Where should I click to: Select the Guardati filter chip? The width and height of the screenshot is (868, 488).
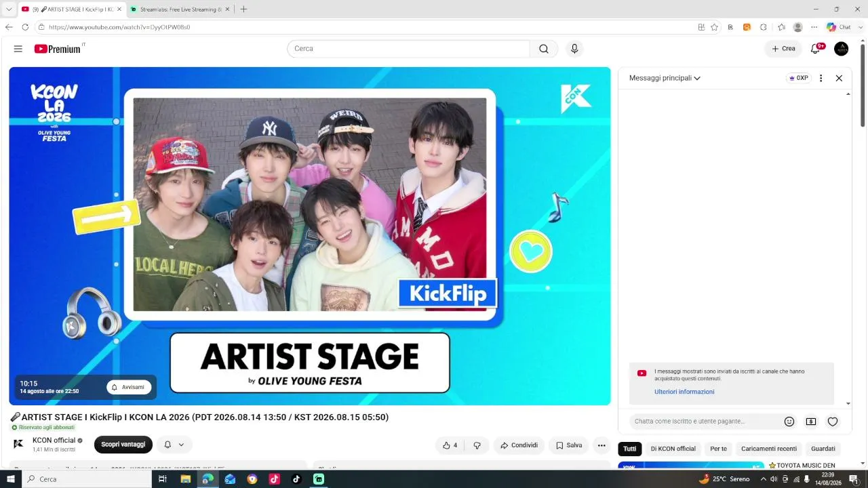pyautogui.click(x=823, y=449)
